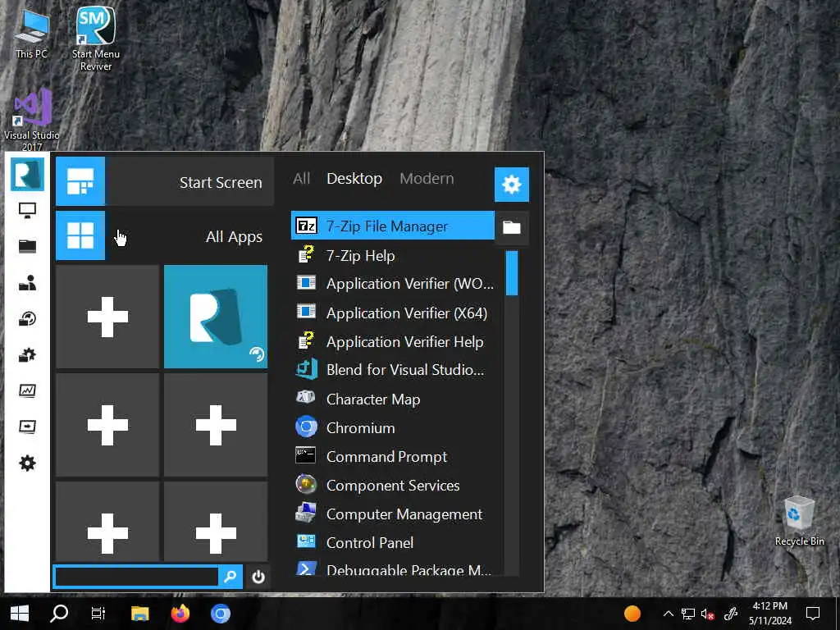Click the power button in start menu

point(258,577)
